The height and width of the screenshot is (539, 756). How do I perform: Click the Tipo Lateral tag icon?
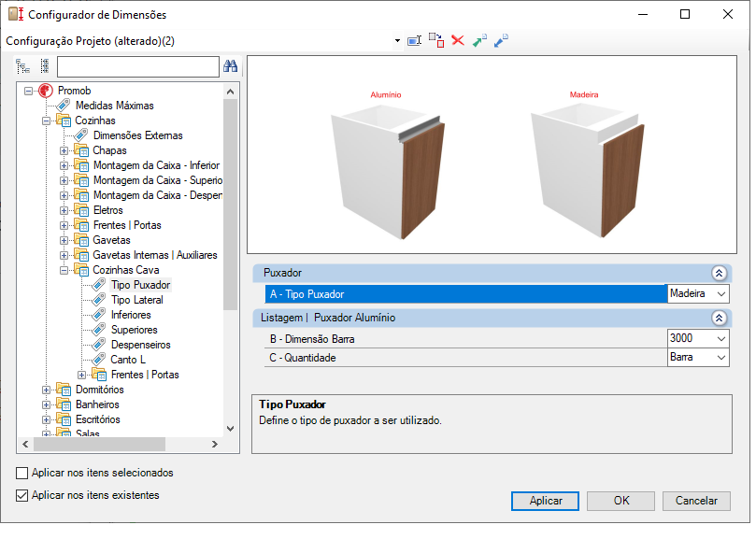point(99,300)
